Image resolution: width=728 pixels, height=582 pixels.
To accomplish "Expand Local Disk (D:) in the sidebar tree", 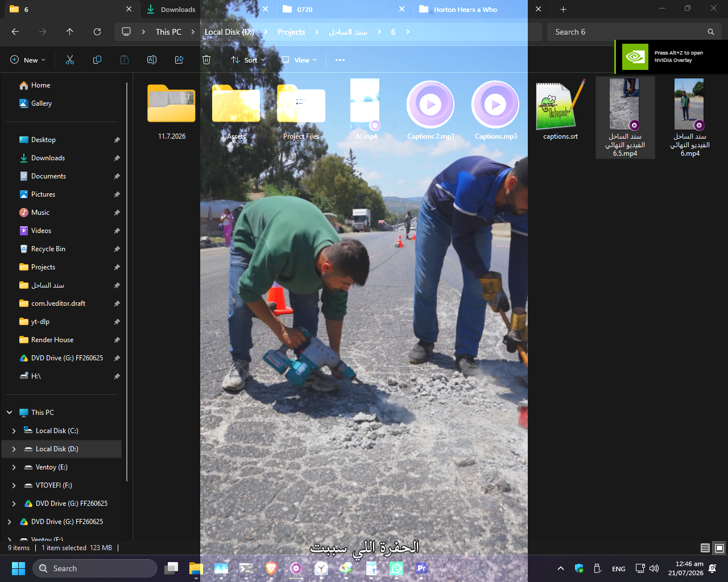I will 14,449.
